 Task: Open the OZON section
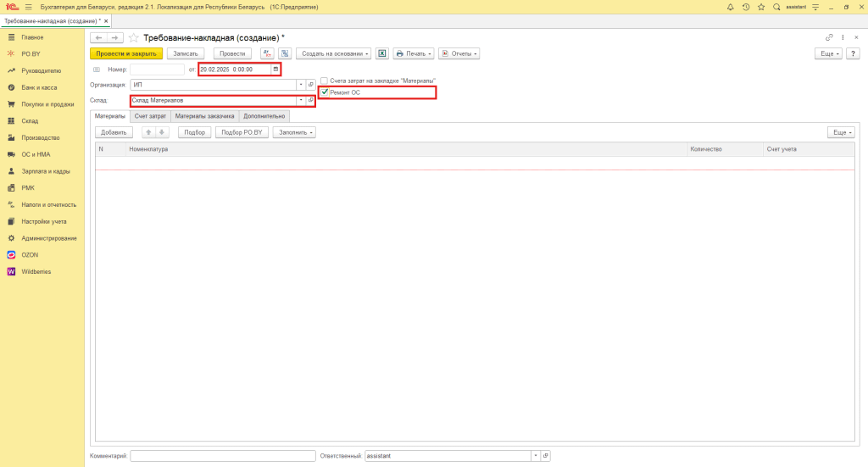tap(30, 255)
